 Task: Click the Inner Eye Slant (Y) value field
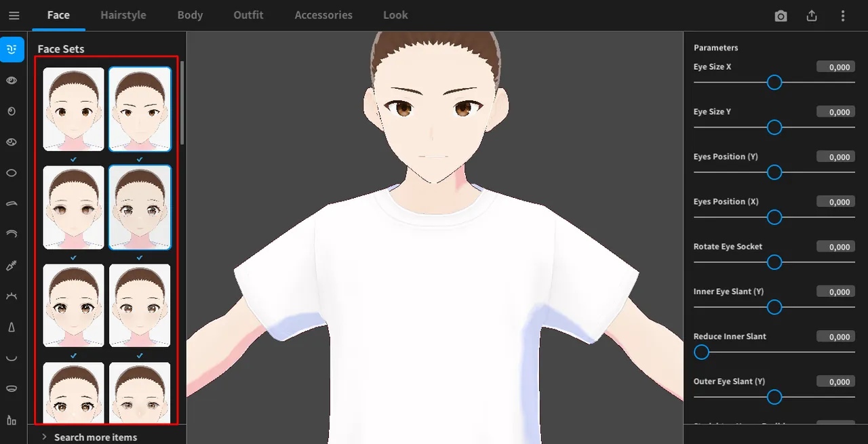[x=835, y=291]
